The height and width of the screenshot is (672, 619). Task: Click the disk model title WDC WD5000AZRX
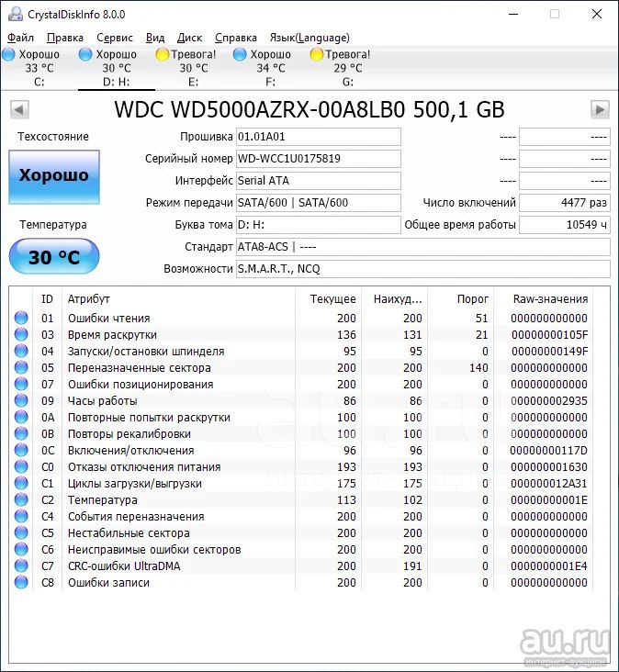309,110
